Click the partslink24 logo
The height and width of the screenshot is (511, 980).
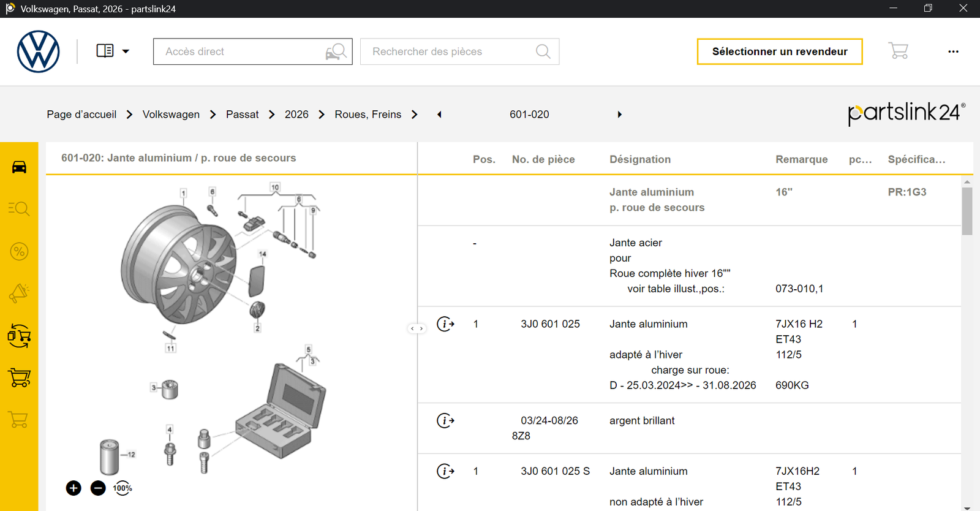[x=907, y=113]
